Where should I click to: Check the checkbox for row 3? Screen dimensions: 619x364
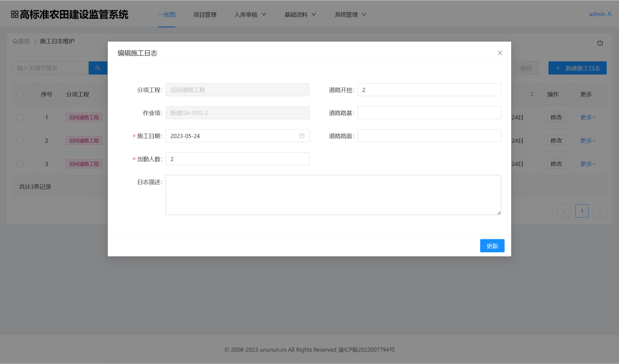pyautogui.click(x=20, y=164)
